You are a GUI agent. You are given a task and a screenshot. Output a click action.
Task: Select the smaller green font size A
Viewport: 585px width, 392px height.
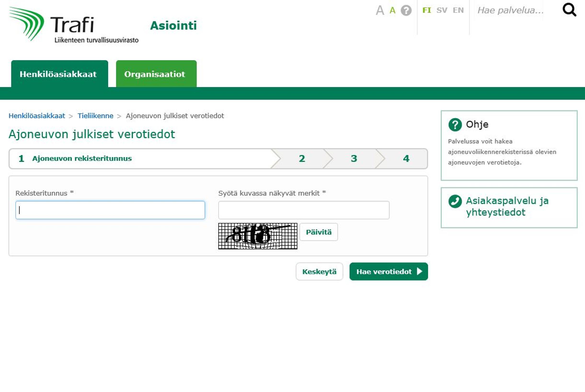[392, 11]
